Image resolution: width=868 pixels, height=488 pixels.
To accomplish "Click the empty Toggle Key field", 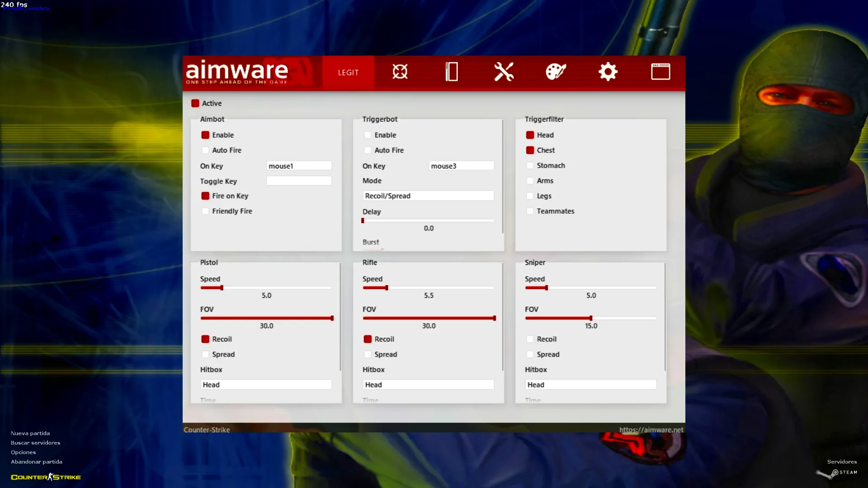I will click(x=299, y=181).
